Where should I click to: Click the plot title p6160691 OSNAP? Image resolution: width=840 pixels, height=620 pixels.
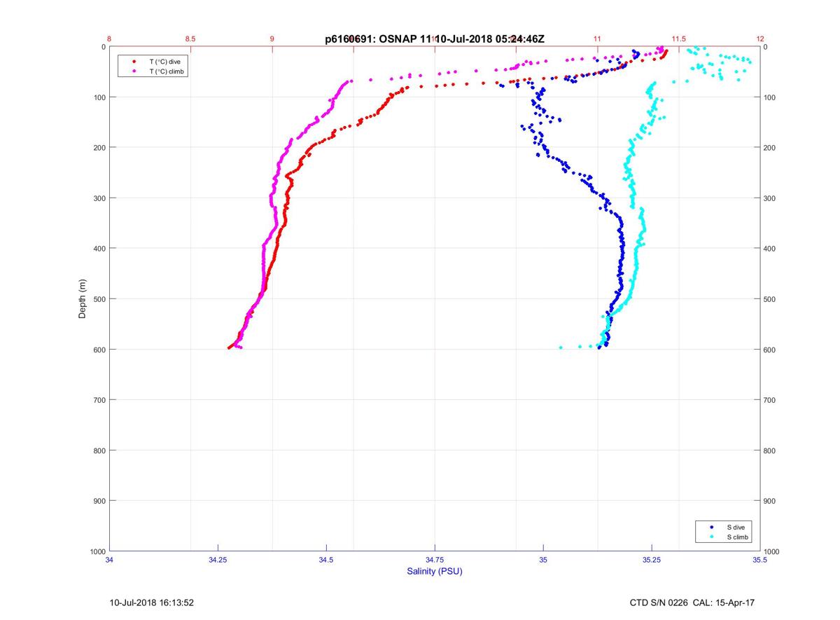tap(435, 39)
